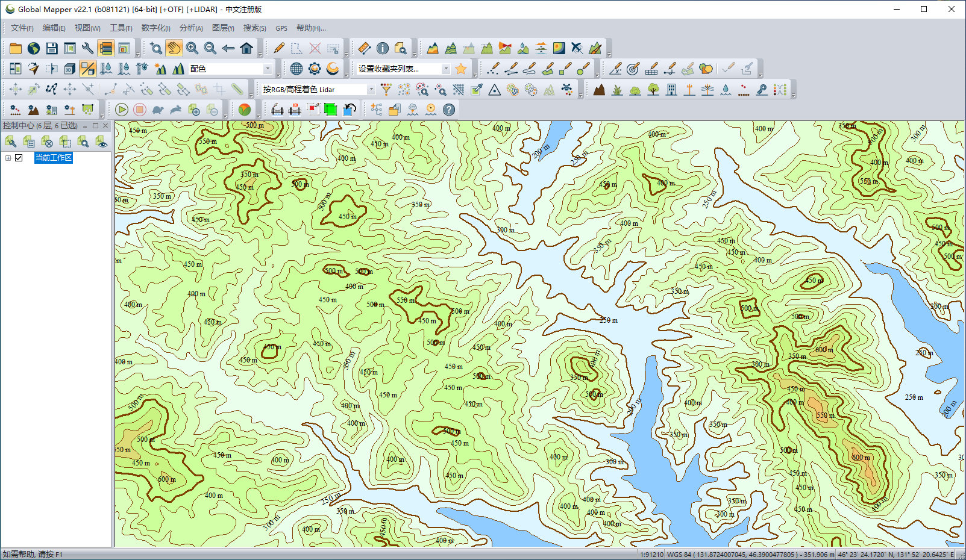
Task: Click the airplane flight path icon
Action: click(x=577, y=49)
